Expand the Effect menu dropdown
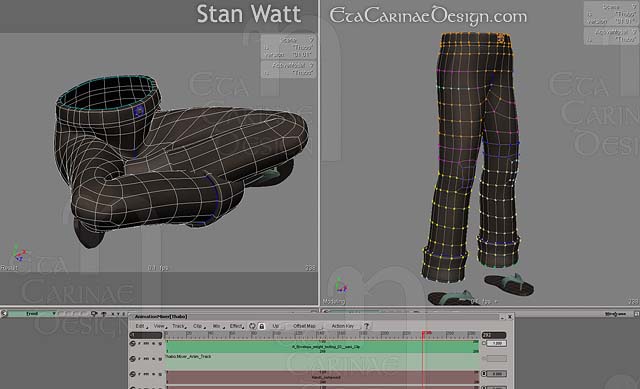Image resolution: width=640 pixels, height=389 pixels. 236,326
